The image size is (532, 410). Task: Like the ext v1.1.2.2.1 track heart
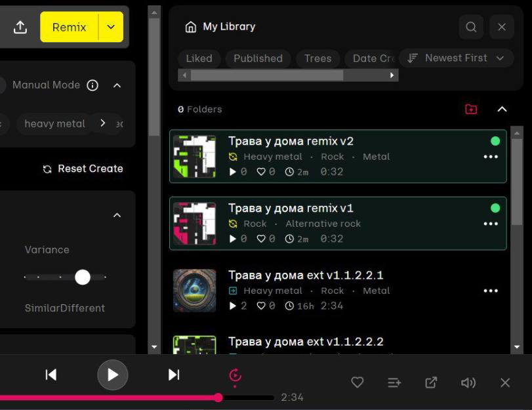261,306
